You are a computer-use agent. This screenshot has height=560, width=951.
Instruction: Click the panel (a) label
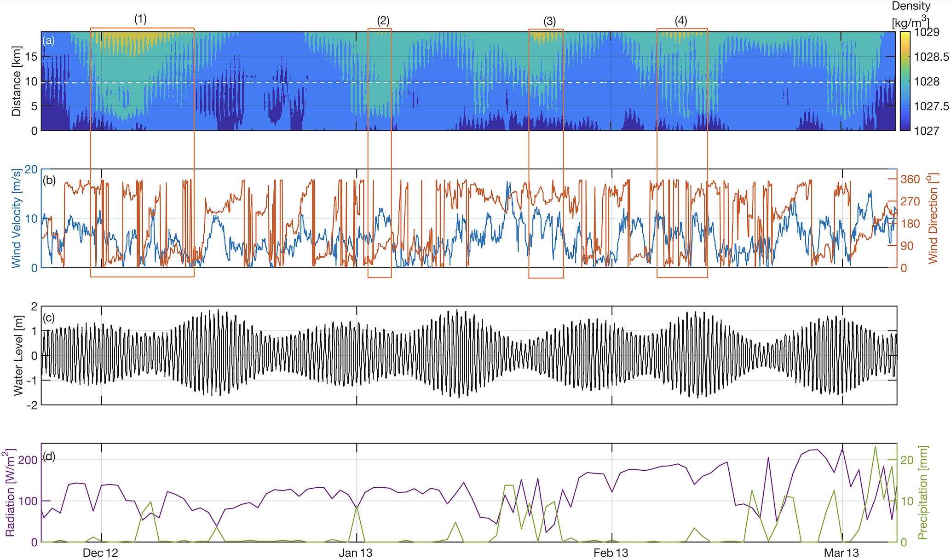(x=49, y=40)
